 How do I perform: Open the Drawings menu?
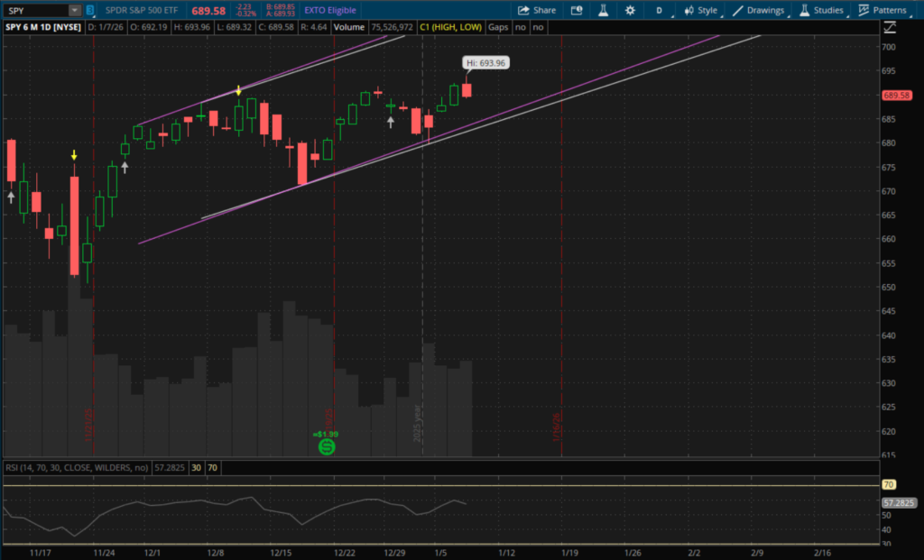coord(759,10)
